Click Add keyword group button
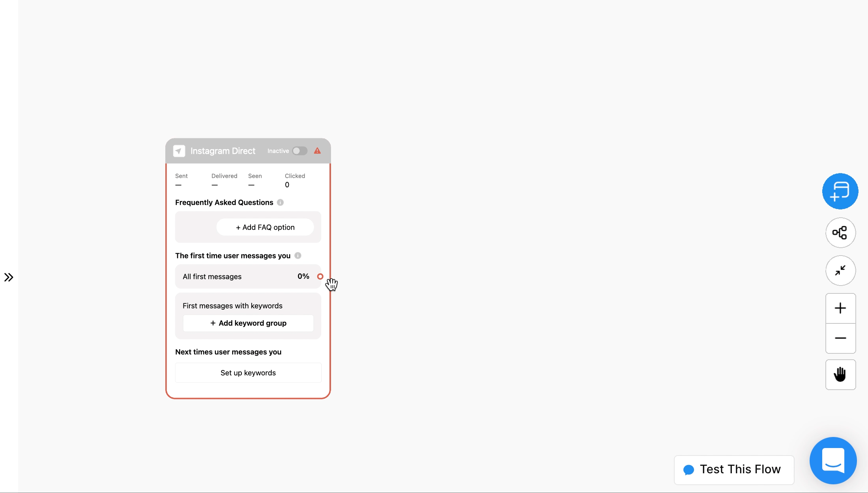The image size is (868, 493). [x=248, y=323]
